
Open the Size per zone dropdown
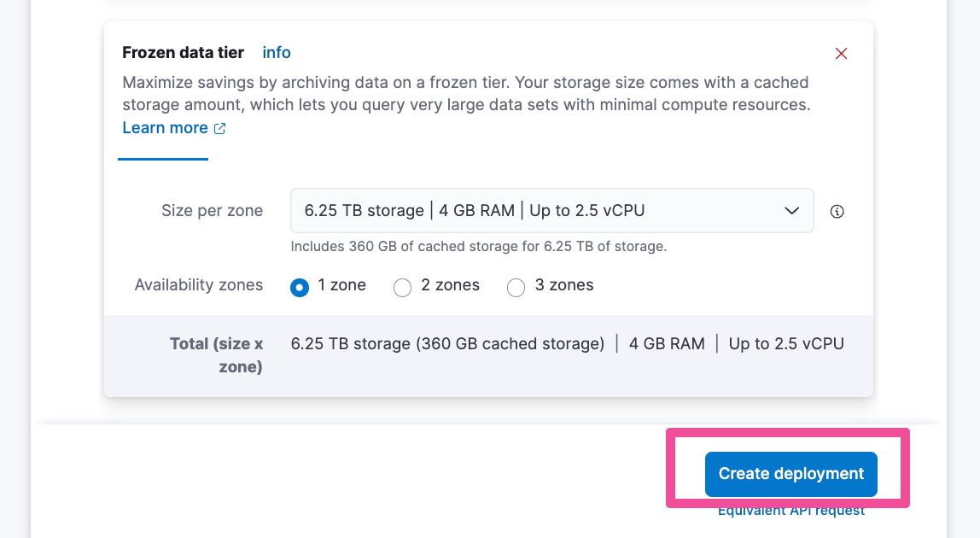point(551,211)
